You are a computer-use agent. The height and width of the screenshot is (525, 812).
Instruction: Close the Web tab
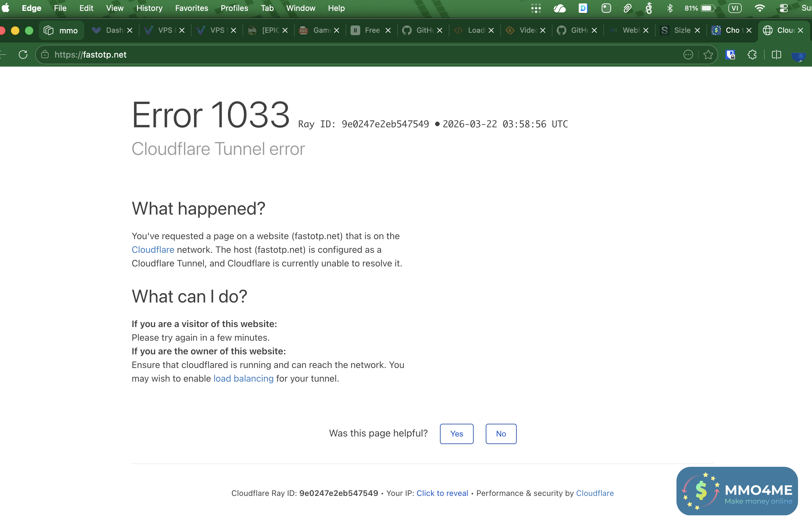point(646,30)
